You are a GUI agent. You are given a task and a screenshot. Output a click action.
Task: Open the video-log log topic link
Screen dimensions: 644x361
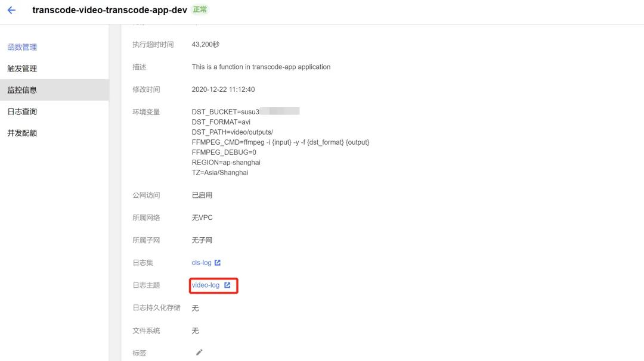tap(205, 285)
